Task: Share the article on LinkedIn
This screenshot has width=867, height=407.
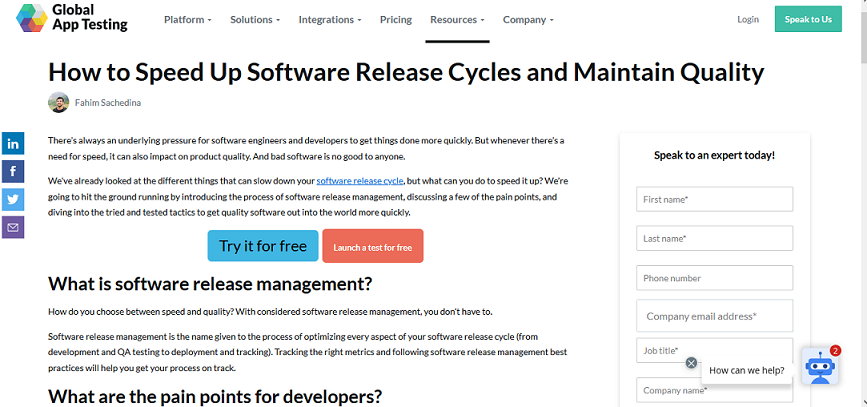Action: pyautogui.click(x=13, y=144)
